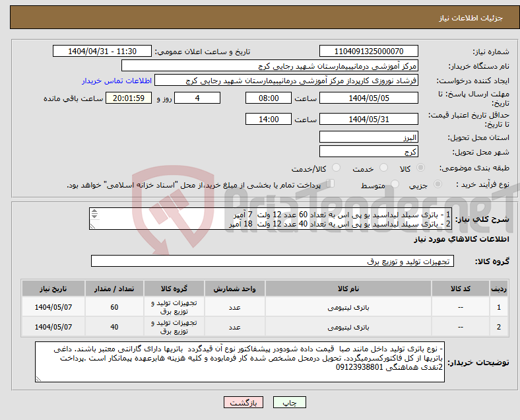Choose the جزیی purchase type radio
This screenshot has height=420, width=520.
439,186
